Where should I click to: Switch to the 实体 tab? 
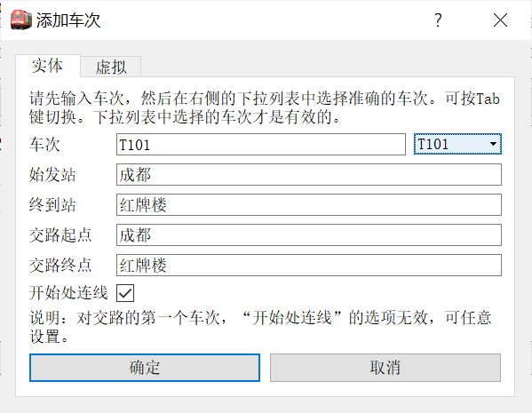pyautogui.click(x=48, y=66)
